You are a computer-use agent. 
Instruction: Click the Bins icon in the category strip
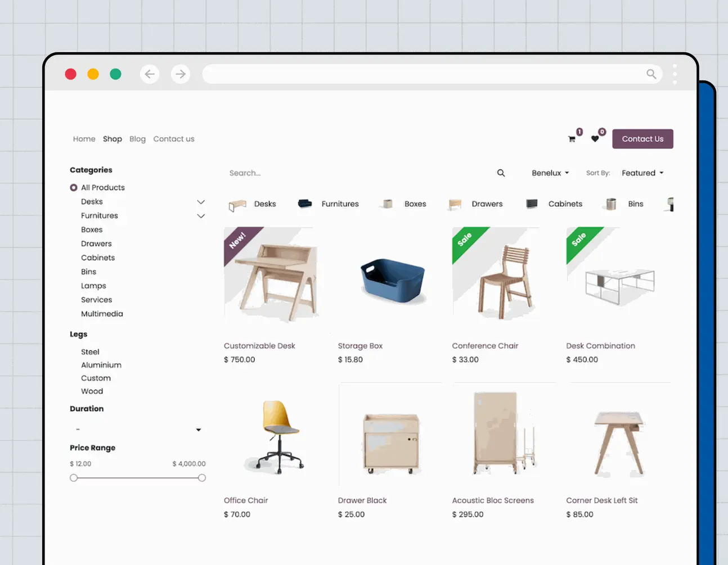coord(611,204)
